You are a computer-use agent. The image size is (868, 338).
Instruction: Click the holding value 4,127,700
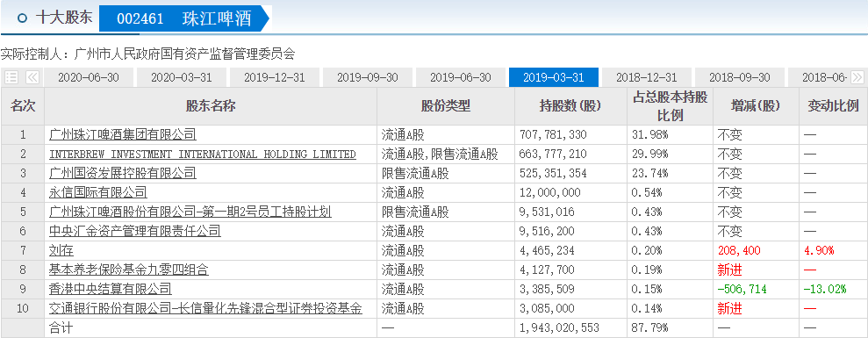548,270
